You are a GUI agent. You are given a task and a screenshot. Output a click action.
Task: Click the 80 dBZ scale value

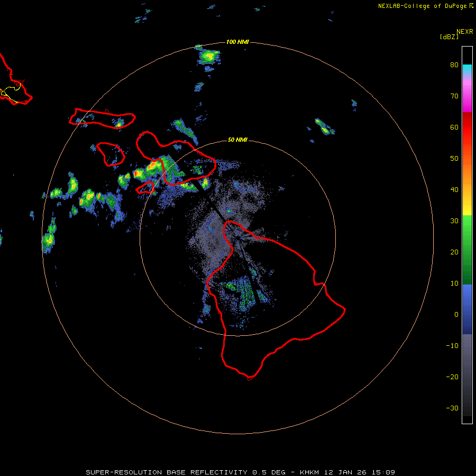(454, 65)
